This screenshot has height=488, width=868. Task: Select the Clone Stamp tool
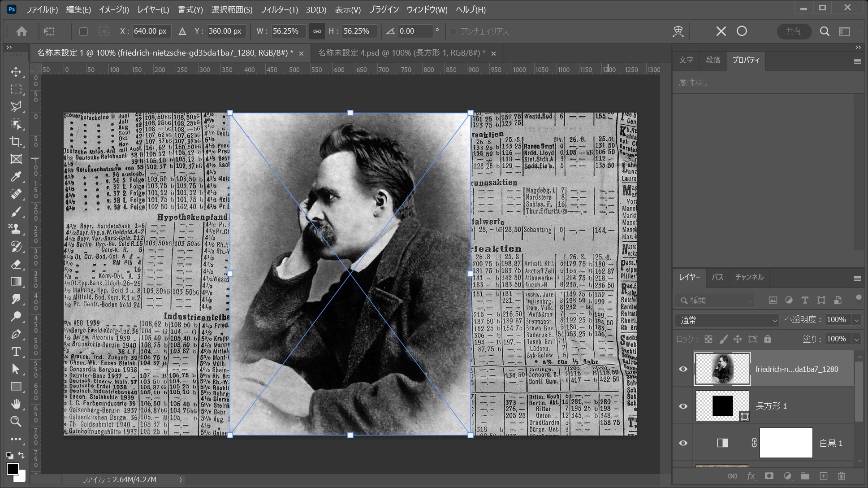pos(16,229)
